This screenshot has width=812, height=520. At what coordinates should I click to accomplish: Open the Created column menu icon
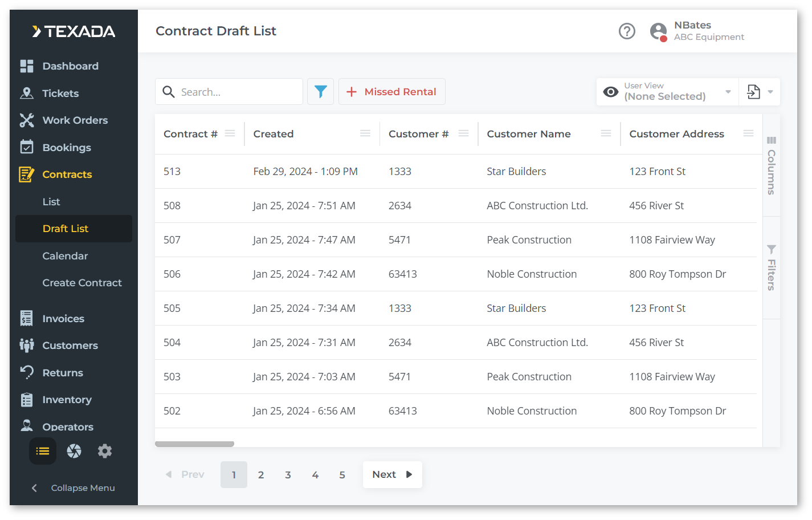tap(365, 133)
